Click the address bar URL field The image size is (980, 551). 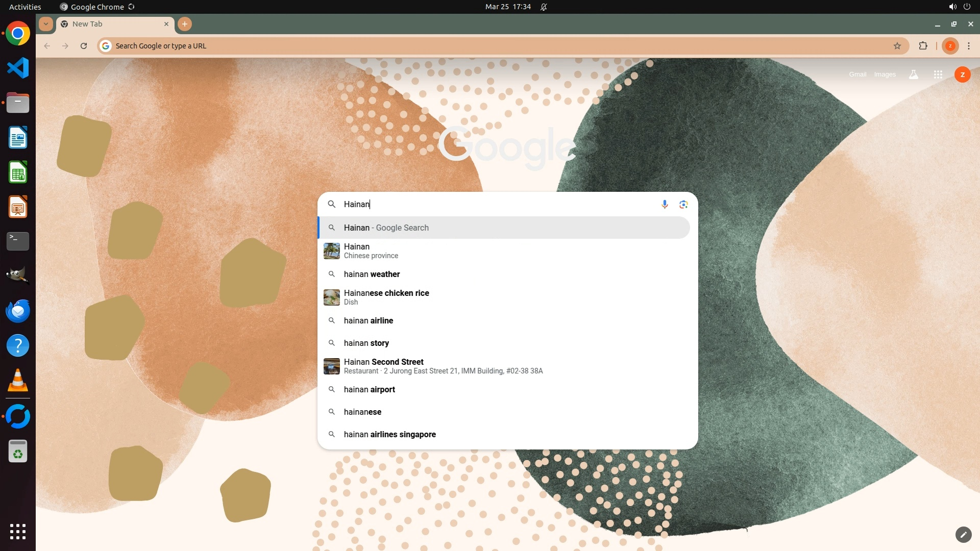coord(459,46)
